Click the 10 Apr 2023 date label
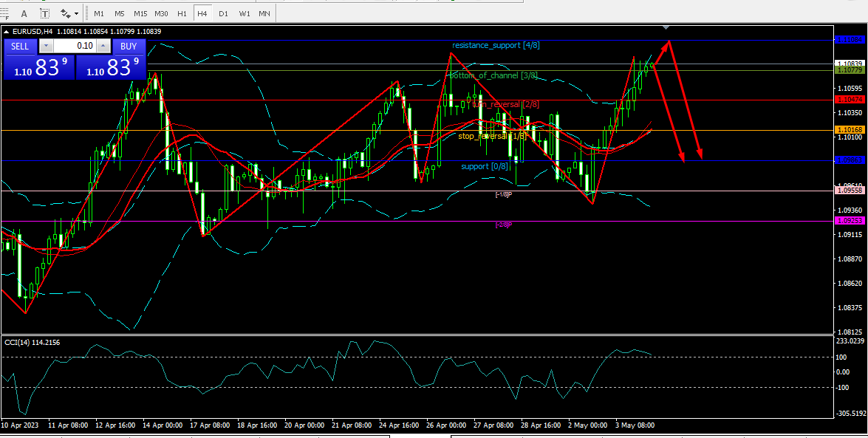868x438 pixels. 18,425
